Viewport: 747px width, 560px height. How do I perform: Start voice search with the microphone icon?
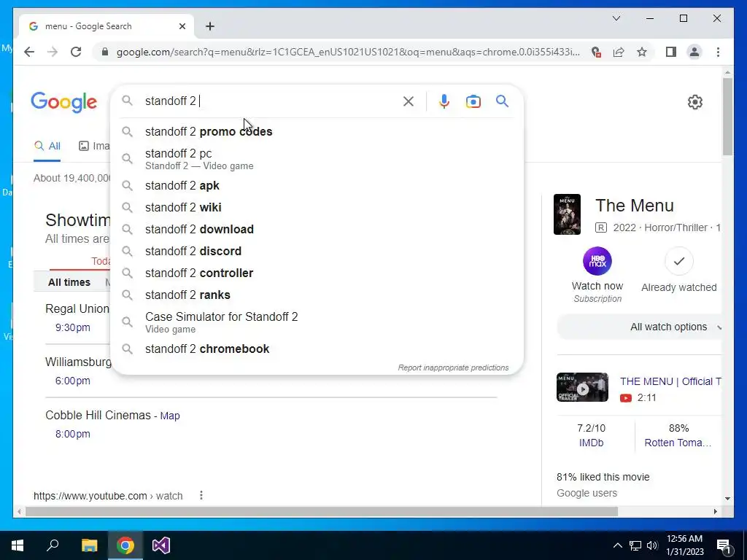[444, 101]
